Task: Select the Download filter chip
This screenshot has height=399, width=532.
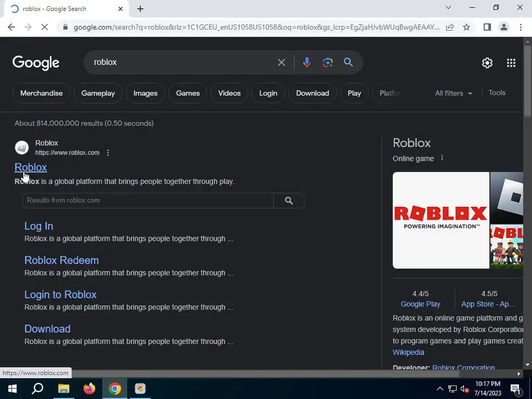Action: [x=312, y=93]
